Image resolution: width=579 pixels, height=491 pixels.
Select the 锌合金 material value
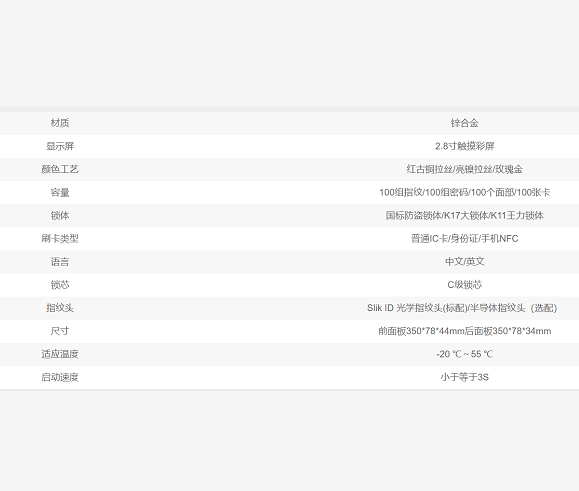click(465, 123)
